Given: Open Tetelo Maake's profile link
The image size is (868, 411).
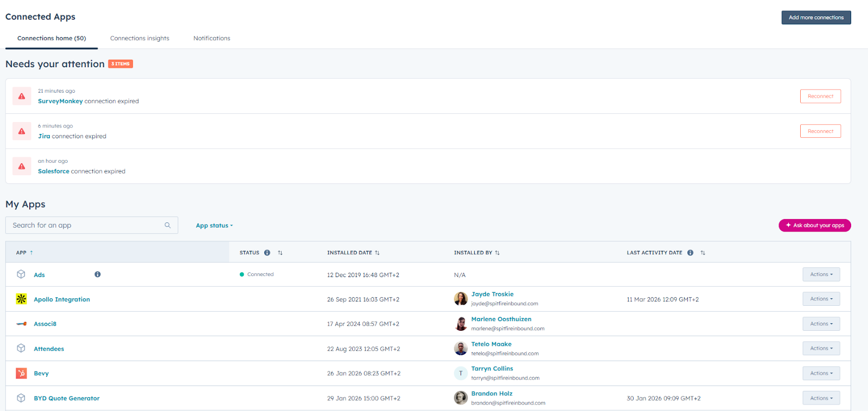Looking at the screenshot, I should tap(492, 344).
